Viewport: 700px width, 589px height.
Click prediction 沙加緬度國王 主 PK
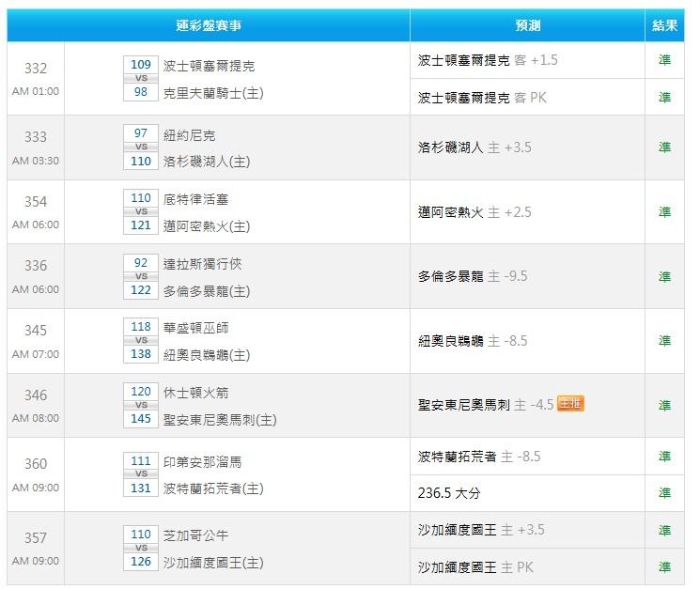[475, 567]
